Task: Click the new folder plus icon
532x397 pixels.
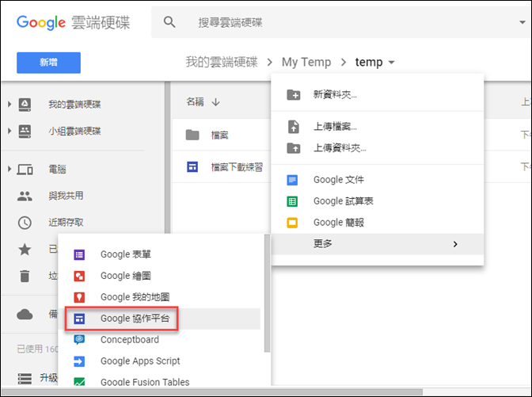Action: pos(294,95)
